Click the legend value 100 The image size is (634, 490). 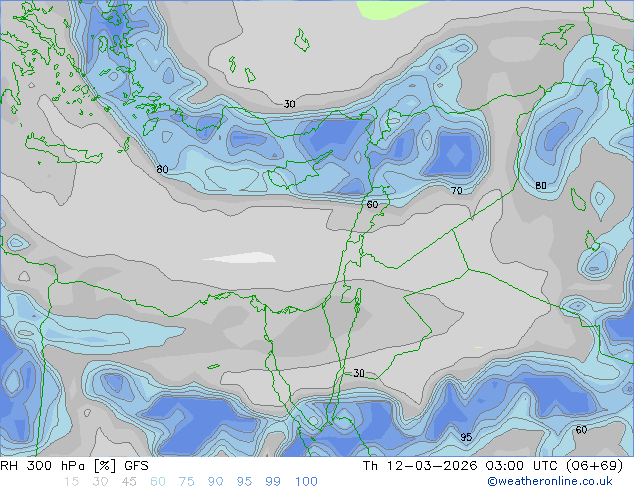(306, 482)
